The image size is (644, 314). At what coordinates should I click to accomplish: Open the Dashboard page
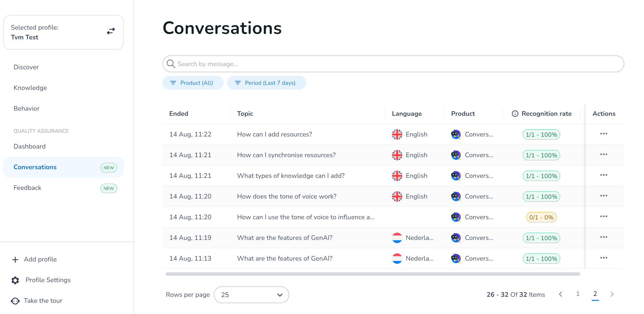point(30,147)
